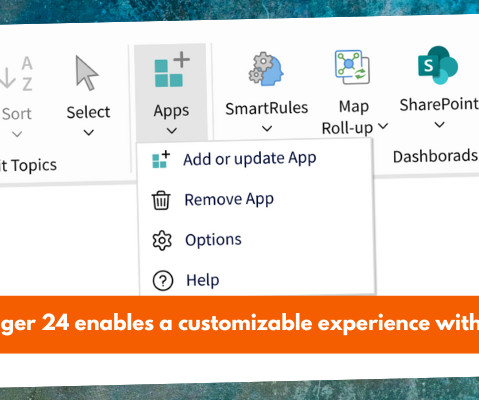The height and width of the screenshot is (400, 479).
Task: Click the SharePoint logo icon
Action: (438, 65)
